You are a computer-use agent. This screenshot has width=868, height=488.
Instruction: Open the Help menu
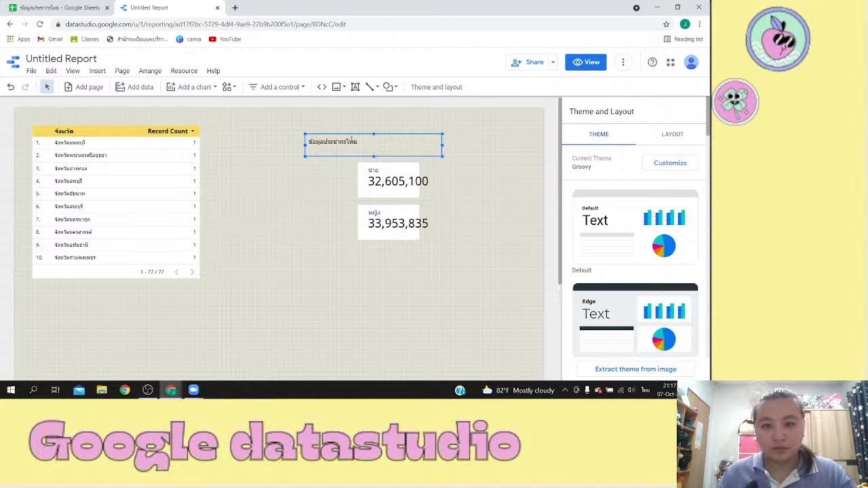pos(213,70)
